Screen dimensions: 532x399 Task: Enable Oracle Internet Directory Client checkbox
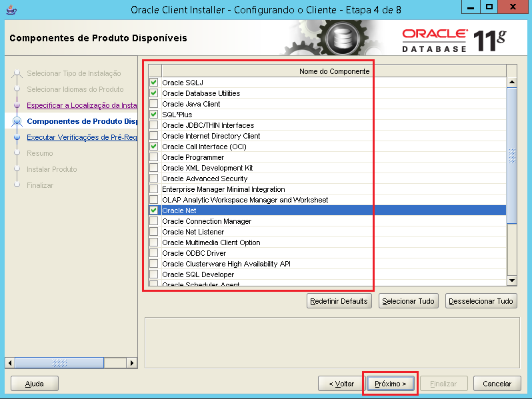tap(154, 136)
